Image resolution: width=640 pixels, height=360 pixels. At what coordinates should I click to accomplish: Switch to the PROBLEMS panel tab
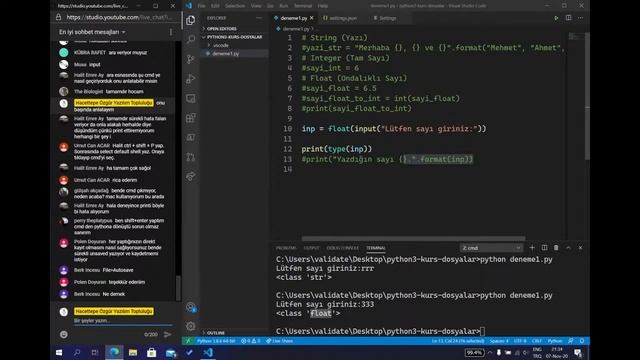(286, 248)
